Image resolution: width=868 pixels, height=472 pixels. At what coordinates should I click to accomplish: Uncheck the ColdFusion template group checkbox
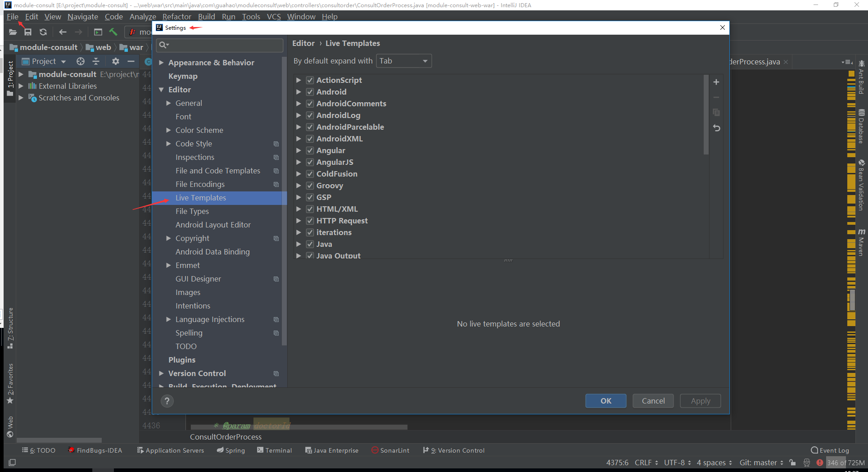point(310,174)
